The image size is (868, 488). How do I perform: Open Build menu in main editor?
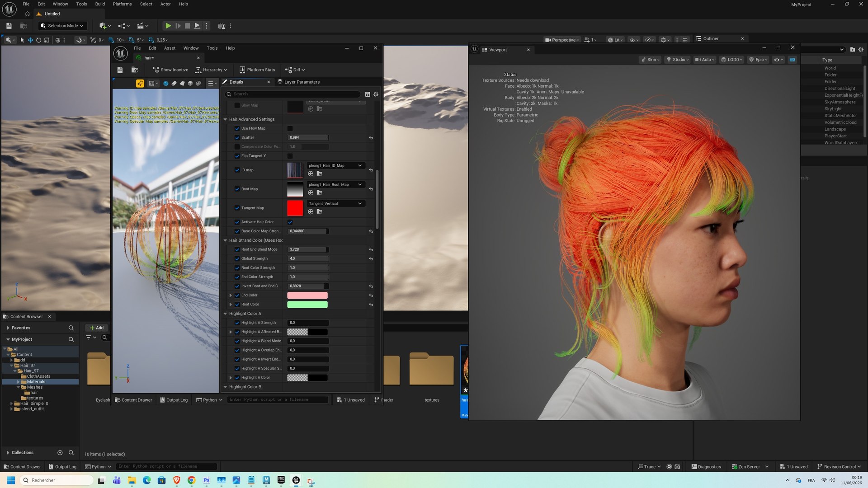[100, 4]
